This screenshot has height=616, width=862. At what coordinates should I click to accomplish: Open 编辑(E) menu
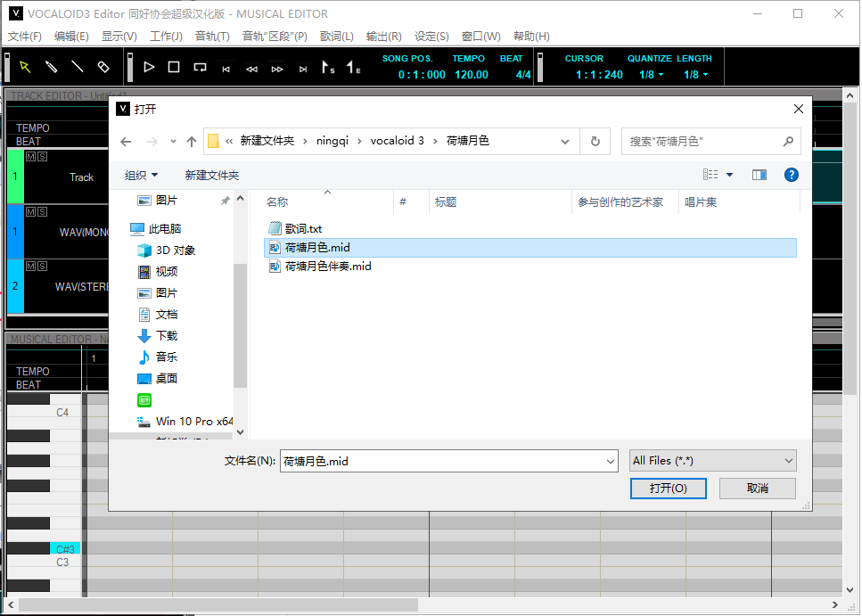71,37
